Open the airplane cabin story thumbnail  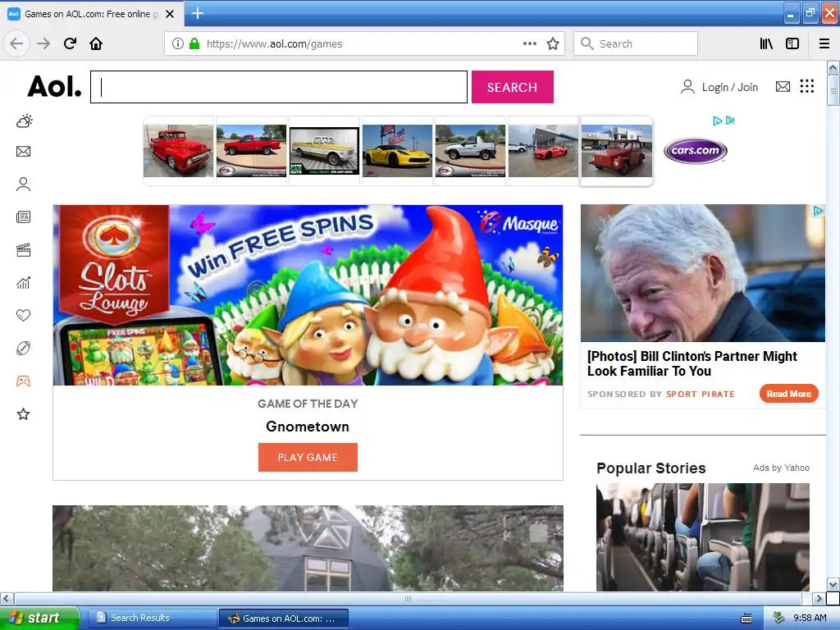(x=703, y=537)
